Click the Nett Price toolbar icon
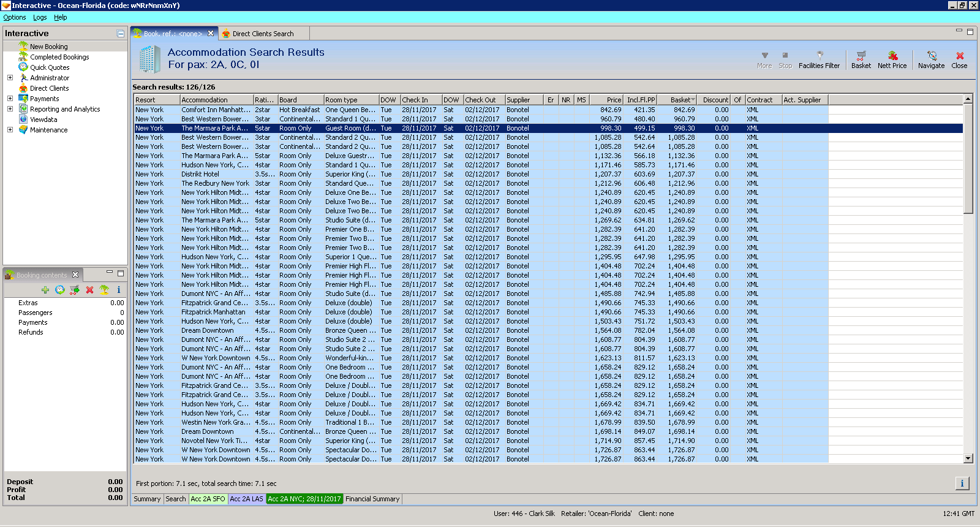 (892, 59)
